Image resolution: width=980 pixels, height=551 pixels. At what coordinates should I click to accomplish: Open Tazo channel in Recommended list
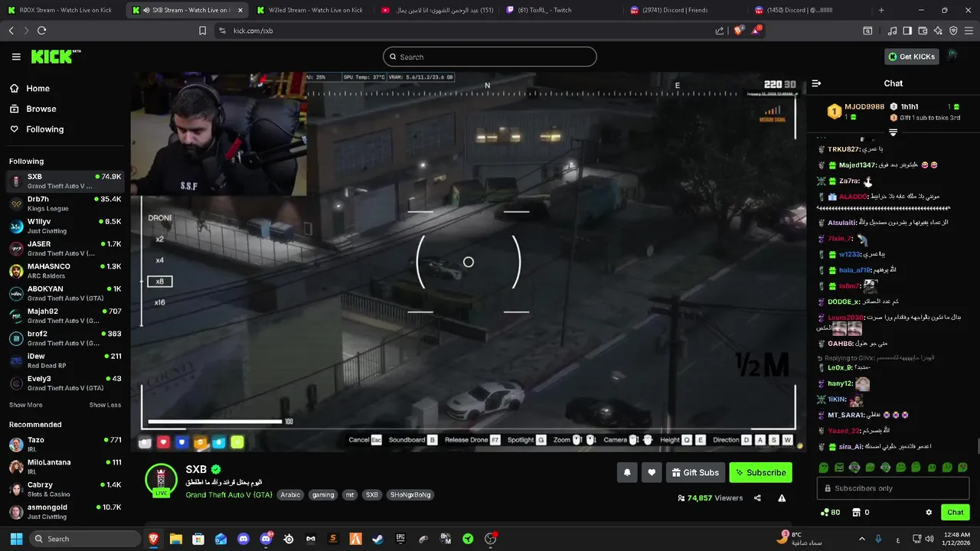coord(65,445)
